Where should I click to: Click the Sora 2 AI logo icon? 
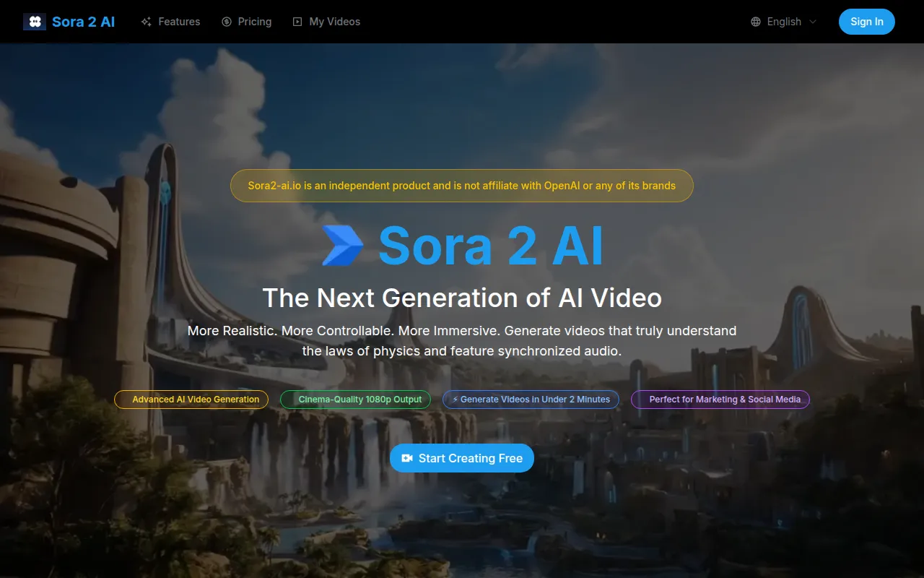34,21
